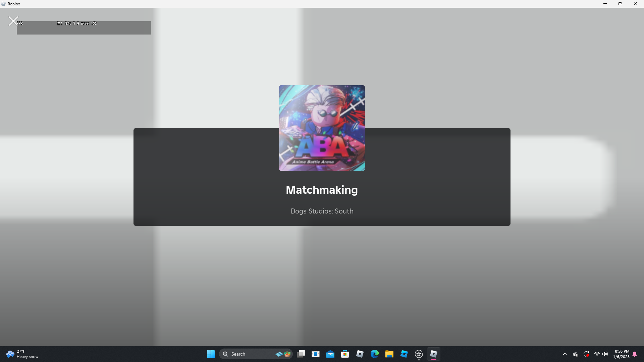
Task: Open the notification bell in tray
Action: 635,354
